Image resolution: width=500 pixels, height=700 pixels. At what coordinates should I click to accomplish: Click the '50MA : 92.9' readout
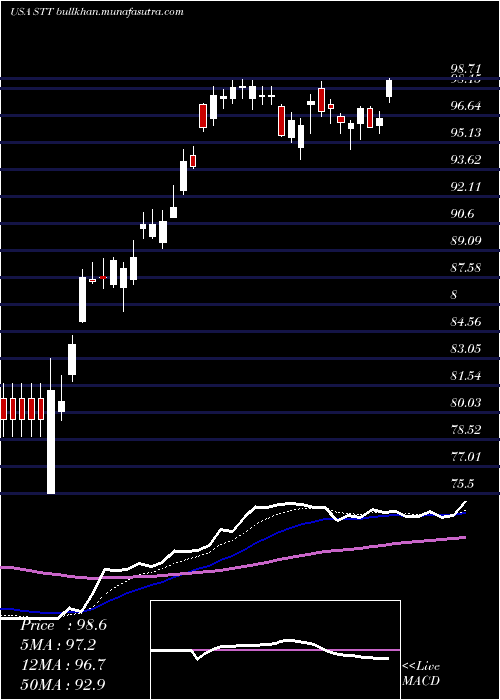pyautogui.click(x=63, y=684)
